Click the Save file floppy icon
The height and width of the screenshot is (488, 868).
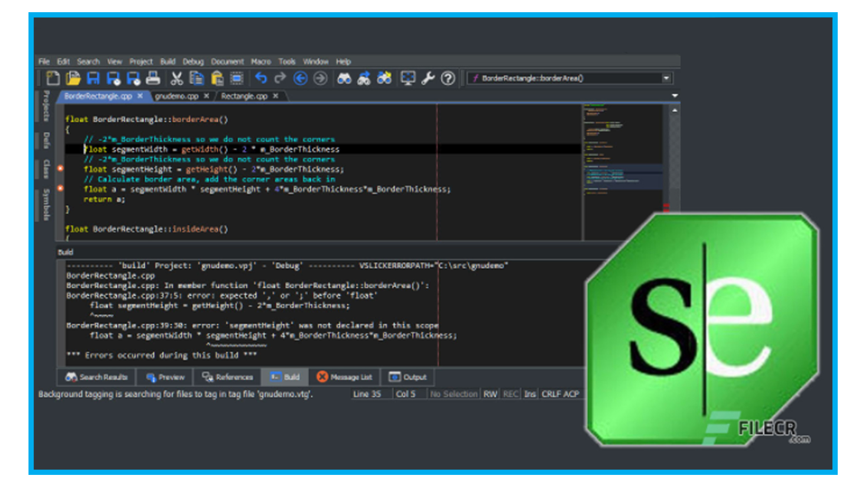click(x=93, y=79)
